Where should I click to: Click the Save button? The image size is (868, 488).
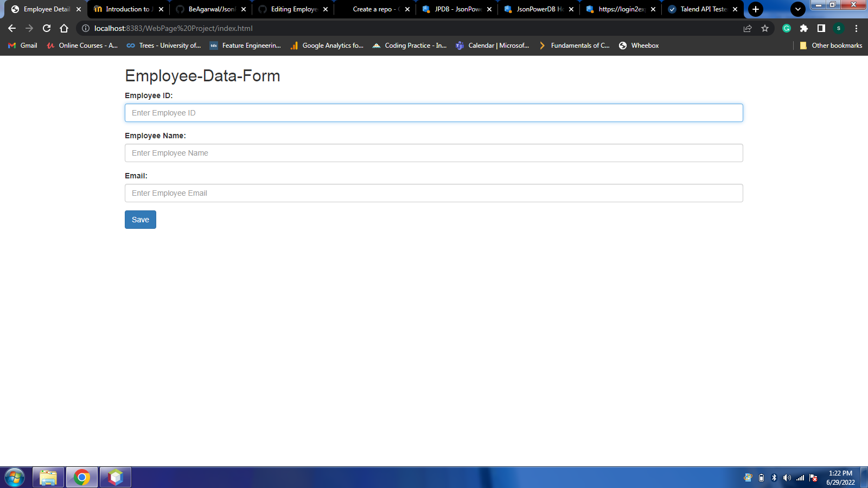140,220
